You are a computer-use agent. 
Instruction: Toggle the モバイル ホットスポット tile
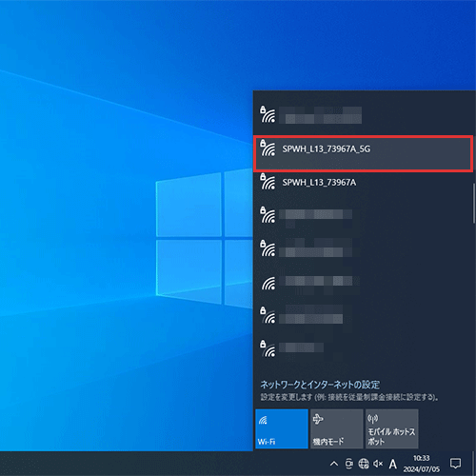coord(391,428)
